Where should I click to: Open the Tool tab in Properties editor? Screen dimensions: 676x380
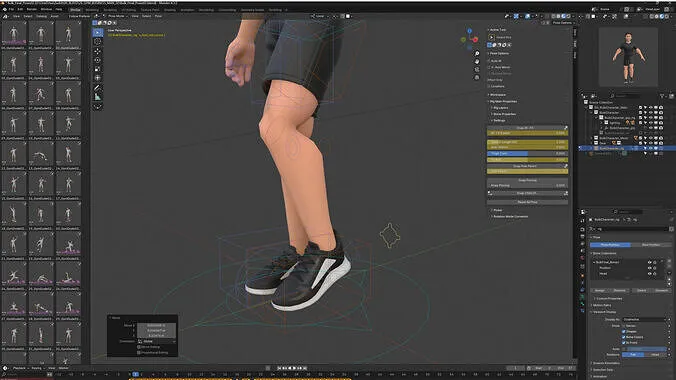coord(583,221)
